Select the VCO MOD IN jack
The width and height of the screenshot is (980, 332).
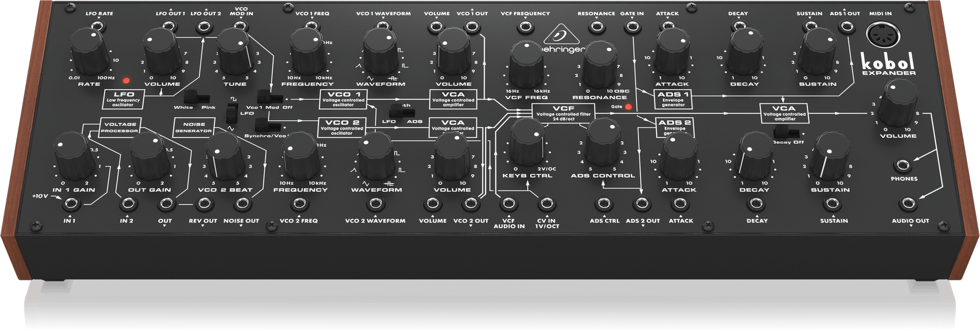(241, 27)
